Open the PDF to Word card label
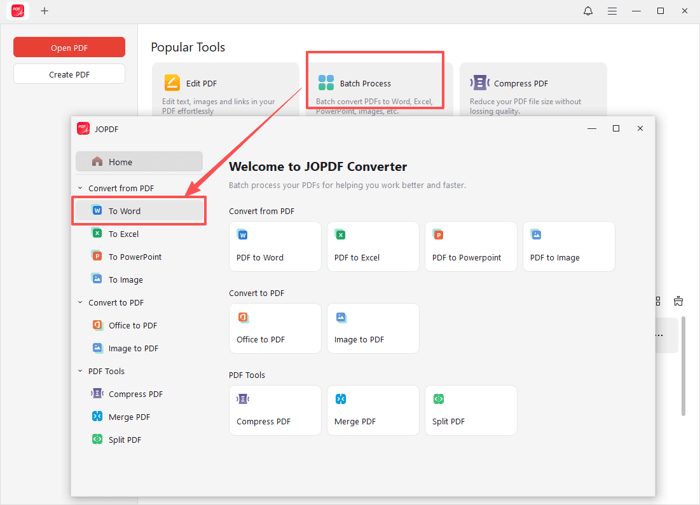Screen dimensions: 700x505 pyautogui.click(x=260, y=258)
